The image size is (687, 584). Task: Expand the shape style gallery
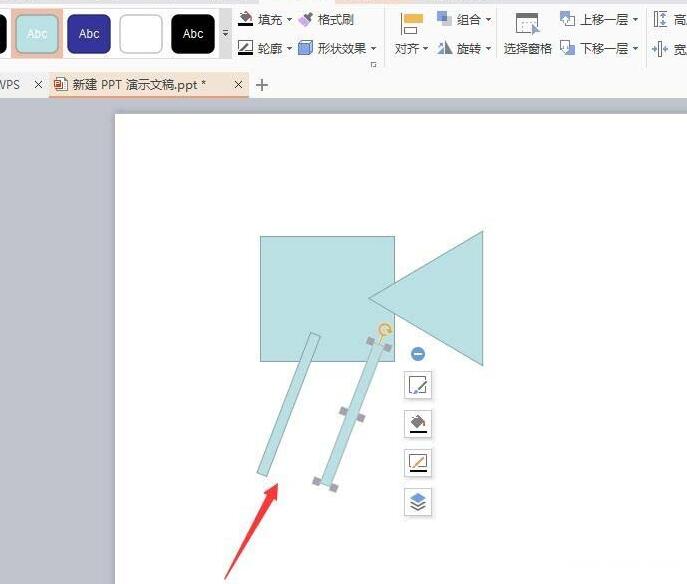click(x=225, y=33)
